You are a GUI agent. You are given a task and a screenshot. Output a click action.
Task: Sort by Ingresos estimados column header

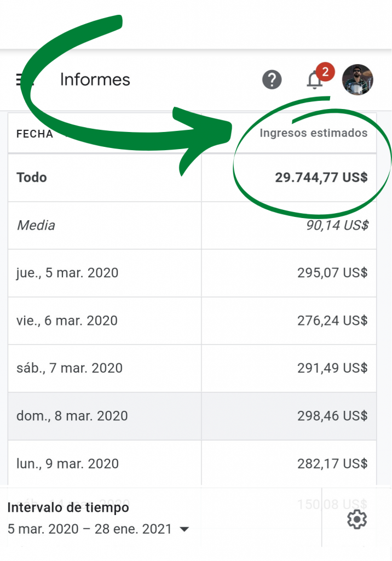tap(313, 133)
